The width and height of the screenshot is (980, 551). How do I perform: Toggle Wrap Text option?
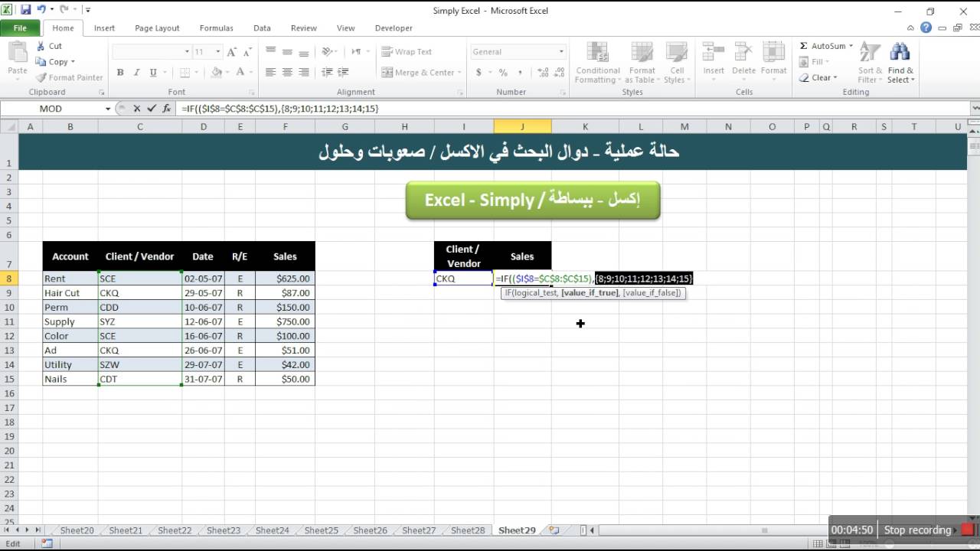pos(407,52)
